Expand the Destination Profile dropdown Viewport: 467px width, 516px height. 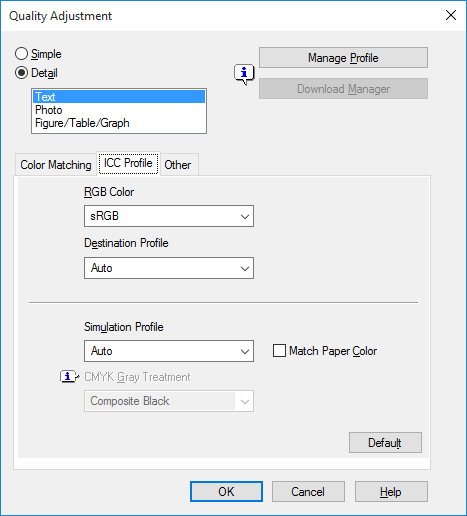pos(169,268)
